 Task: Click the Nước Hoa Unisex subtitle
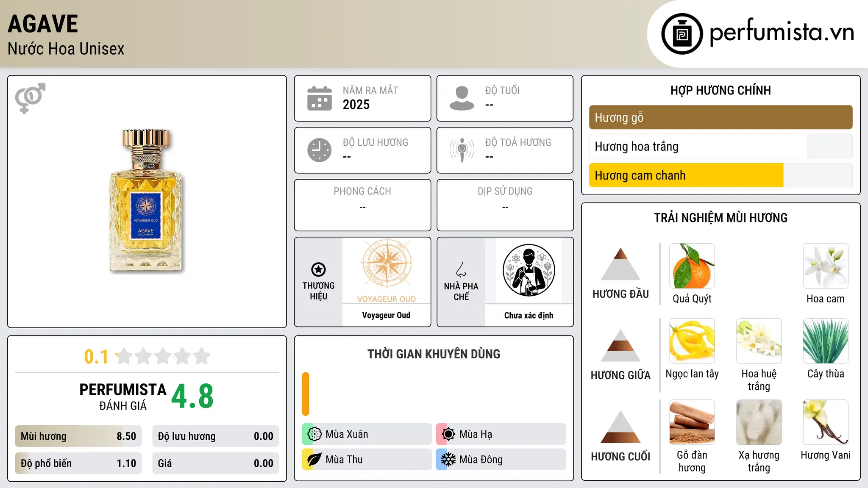click(66, 49)
